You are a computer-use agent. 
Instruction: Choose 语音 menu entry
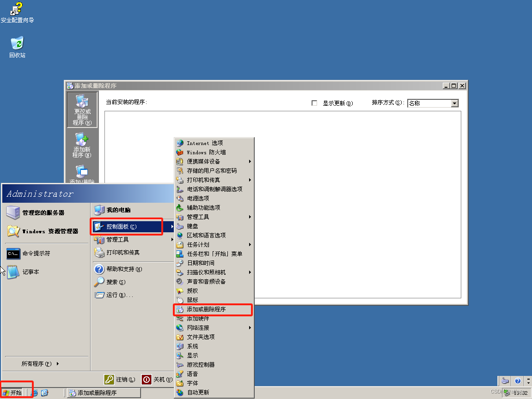pos(214,374)
